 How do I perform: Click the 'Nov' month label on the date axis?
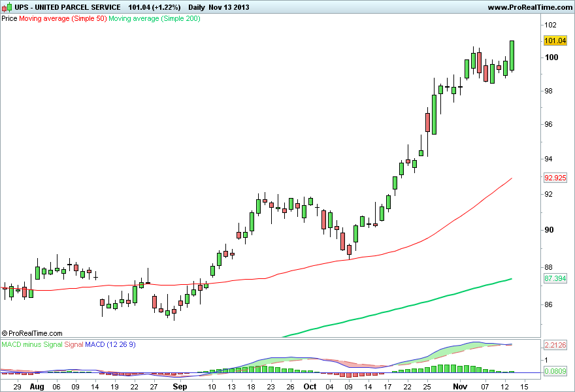pos(460,387)
